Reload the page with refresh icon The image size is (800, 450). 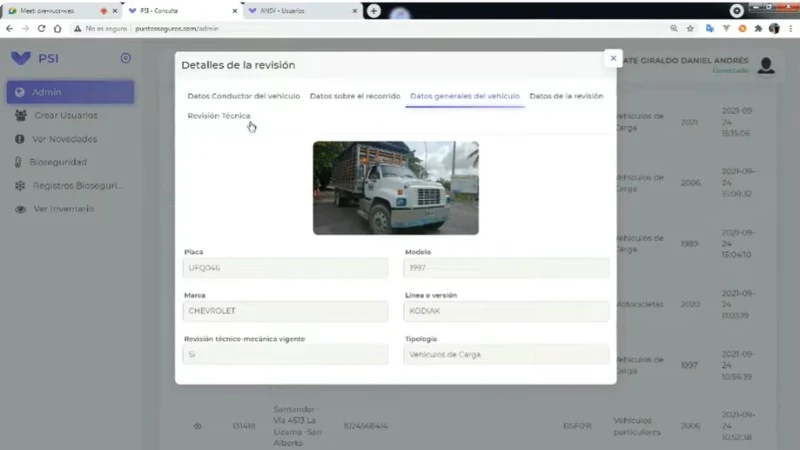[41, 29]
